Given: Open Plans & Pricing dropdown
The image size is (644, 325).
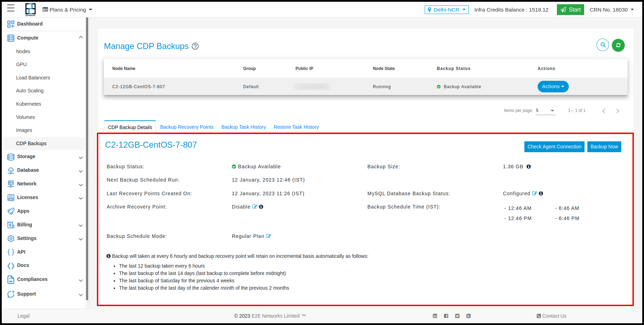Looking at the screenshot, I should pyautogui.click(x=68, y=10).
